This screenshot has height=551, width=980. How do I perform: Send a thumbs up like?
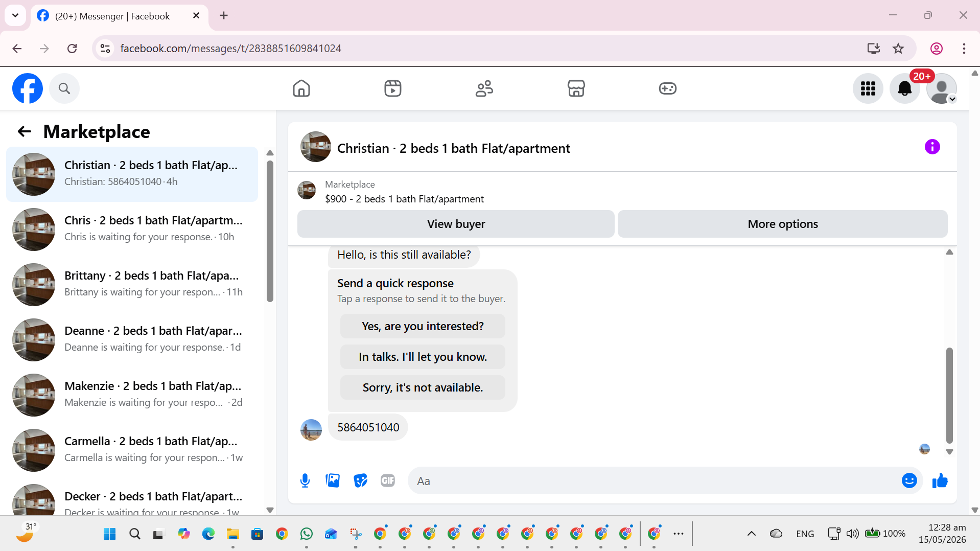[x=940, y=480]
